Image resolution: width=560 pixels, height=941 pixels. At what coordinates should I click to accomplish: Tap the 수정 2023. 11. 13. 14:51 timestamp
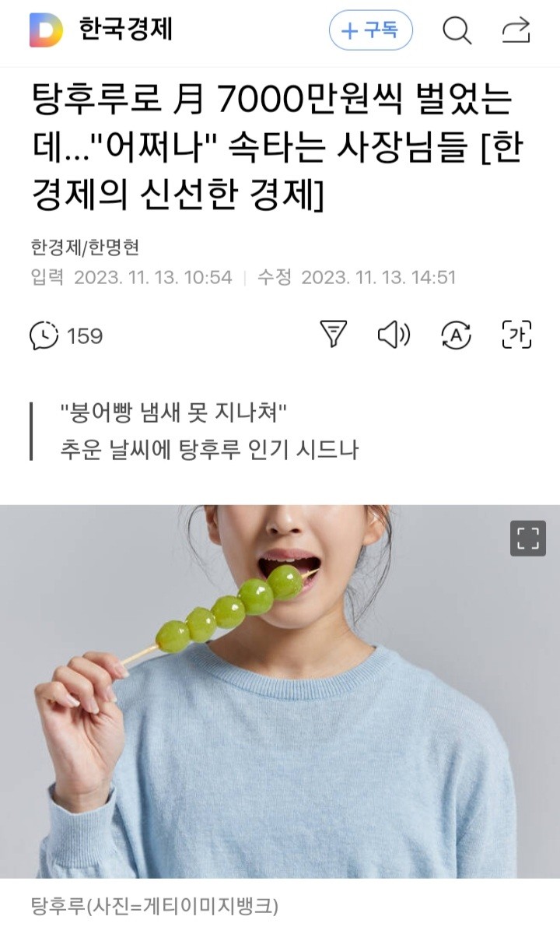pyautogui.click(x=356, y=277)
